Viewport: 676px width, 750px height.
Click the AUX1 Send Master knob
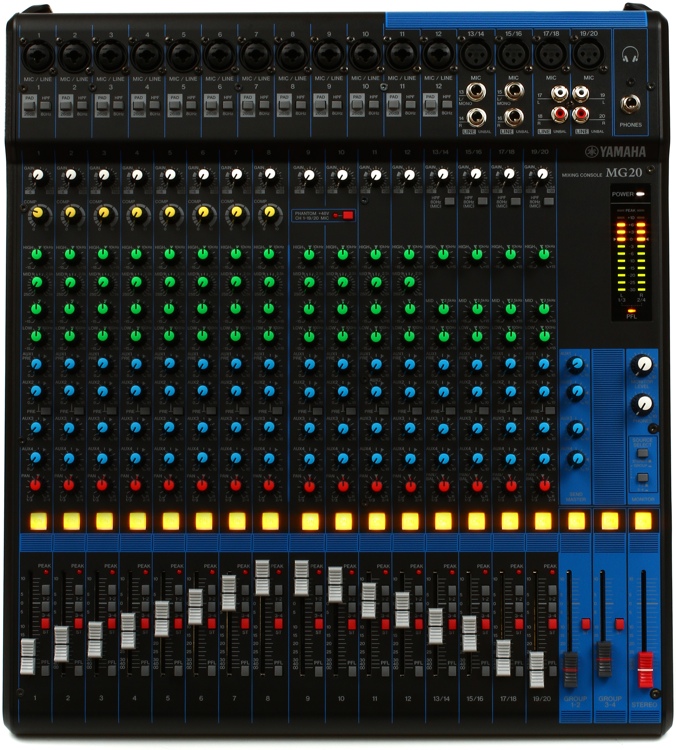coord(576,365)
